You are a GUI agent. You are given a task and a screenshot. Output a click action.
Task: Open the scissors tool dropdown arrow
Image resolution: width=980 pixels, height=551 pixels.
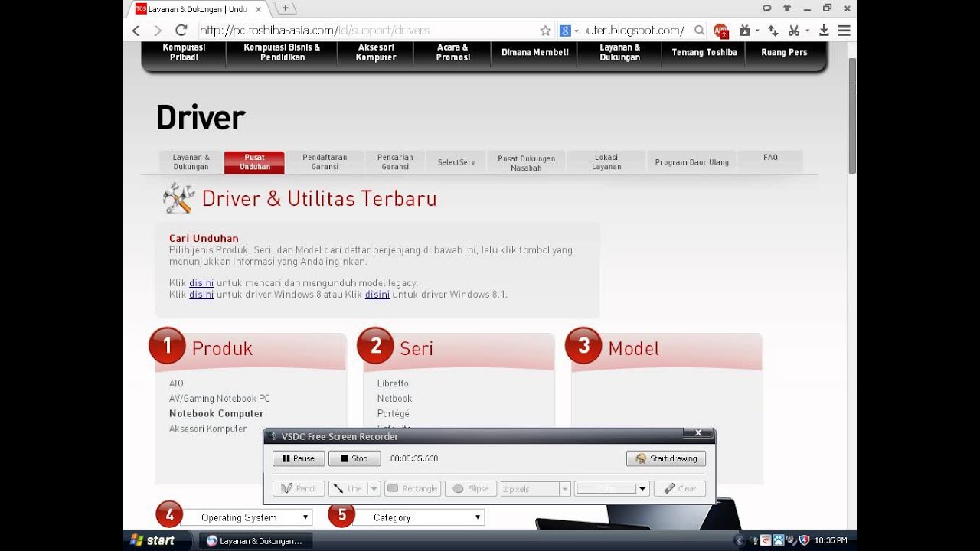807,31
